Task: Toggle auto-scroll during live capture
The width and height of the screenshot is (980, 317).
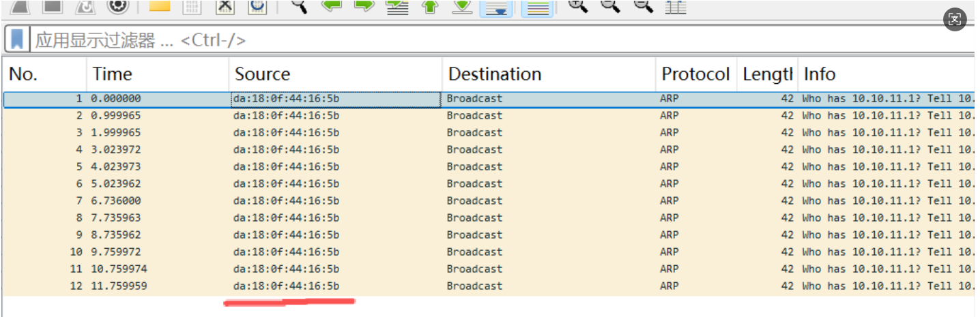Action: tap(496, 7)
